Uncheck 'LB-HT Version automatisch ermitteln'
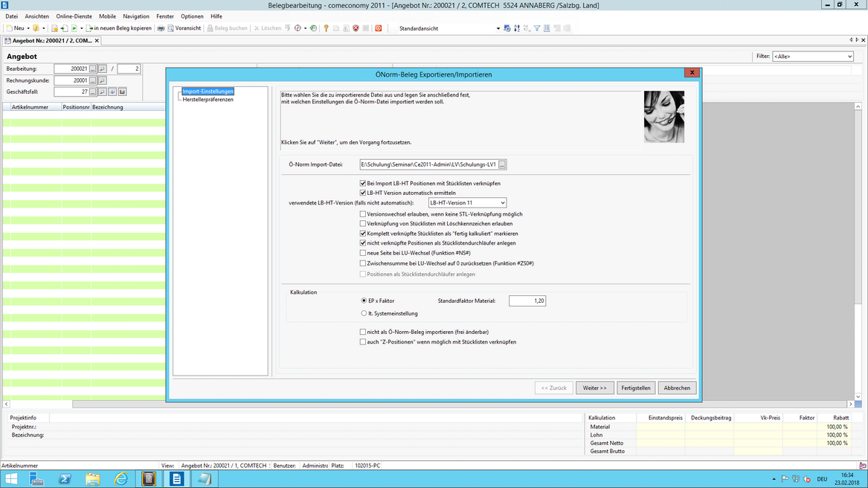 [x=363, y=193]
